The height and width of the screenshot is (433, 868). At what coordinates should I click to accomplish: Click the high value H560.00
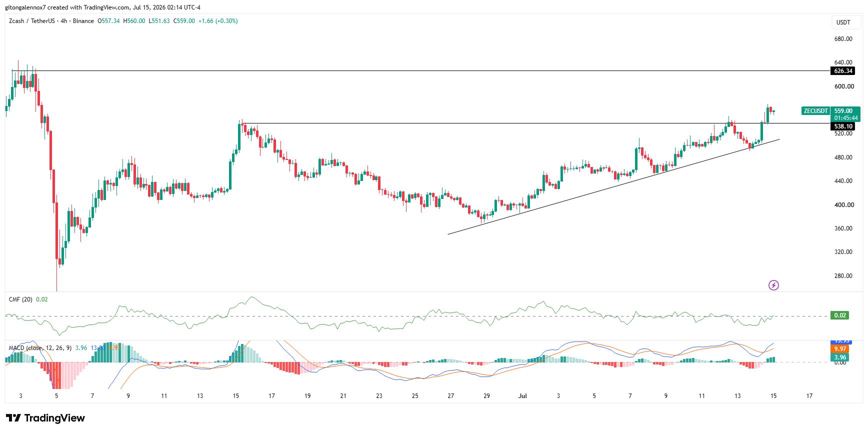click(134, 21)
